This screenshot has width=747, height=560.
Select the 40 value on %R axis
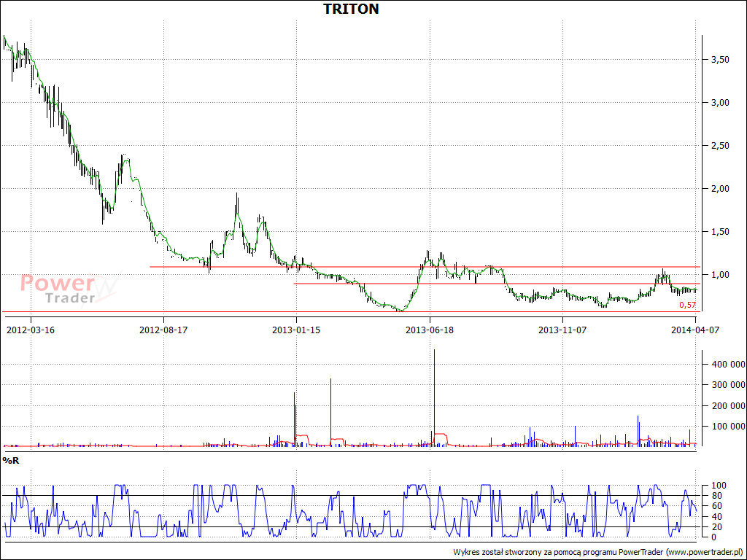(716, 517)
